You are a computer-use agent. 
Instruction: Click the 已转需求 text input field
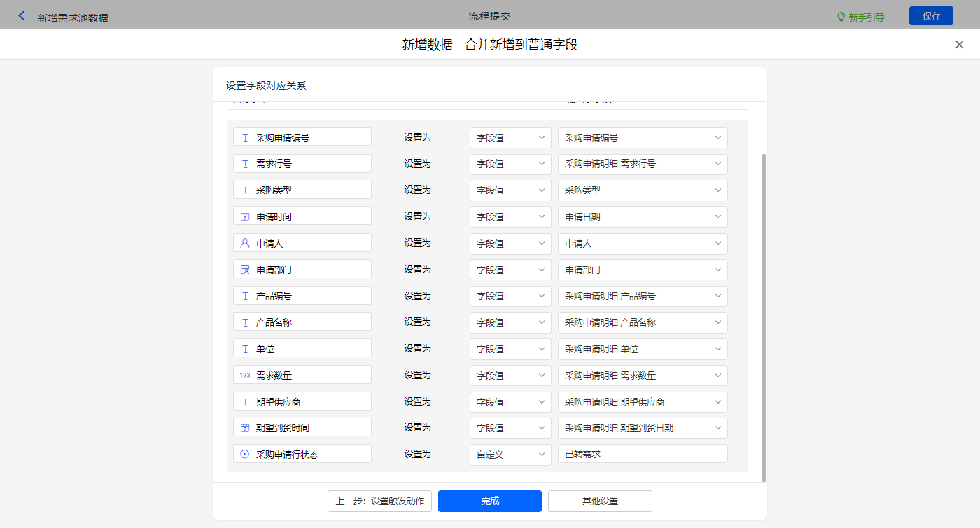(x=642, y=454)
